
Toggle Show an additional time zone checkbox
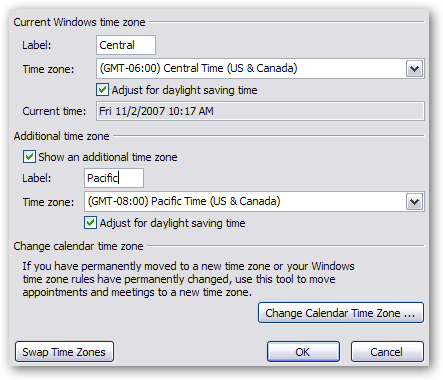29,156
